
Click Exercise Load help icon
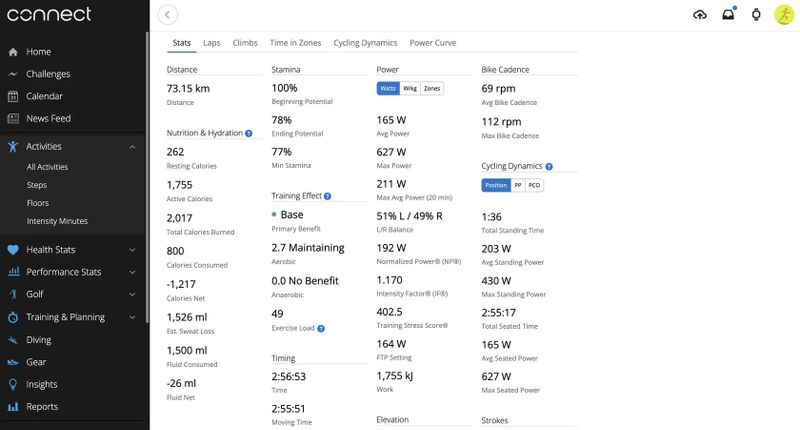321,328
